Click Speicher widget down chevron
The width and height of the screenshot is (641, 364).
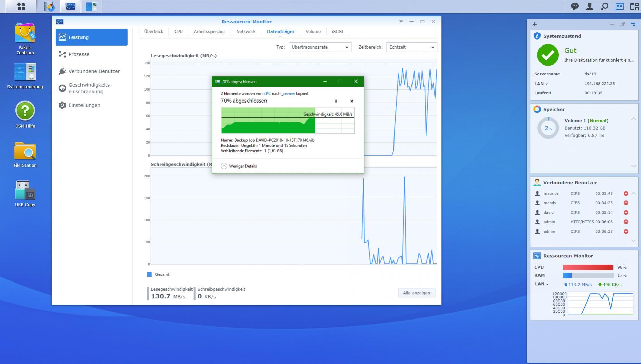pos(633,166)
